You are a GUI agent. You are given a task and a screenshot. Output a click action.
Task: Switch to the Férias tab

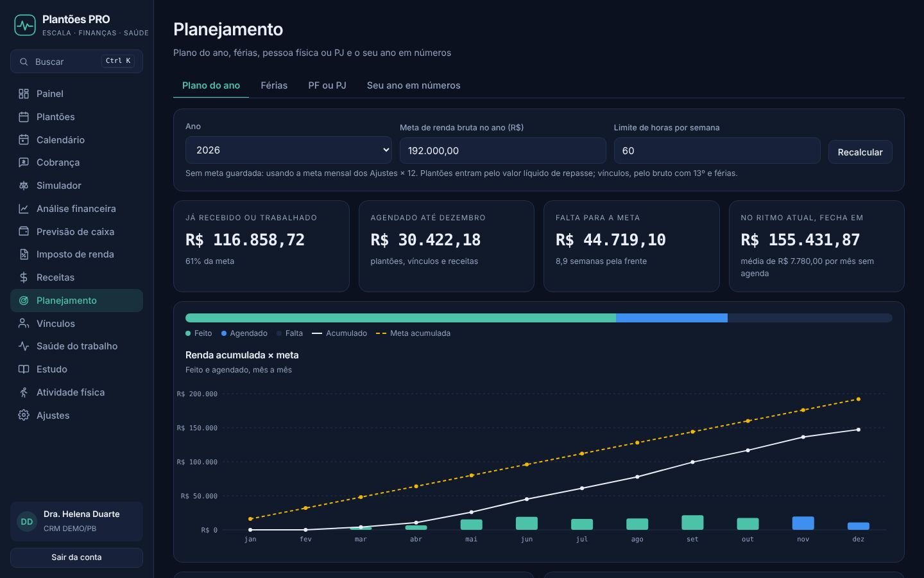(274, 85)
